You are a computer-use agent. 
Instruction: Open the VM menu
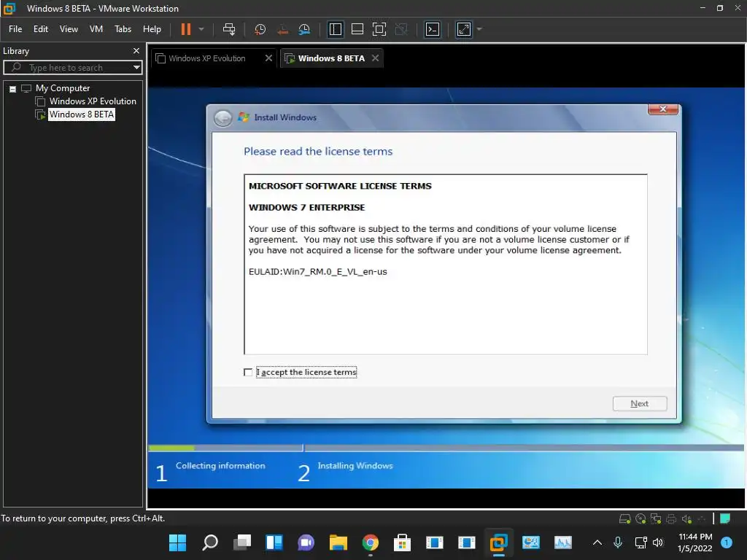coord(96,29)
